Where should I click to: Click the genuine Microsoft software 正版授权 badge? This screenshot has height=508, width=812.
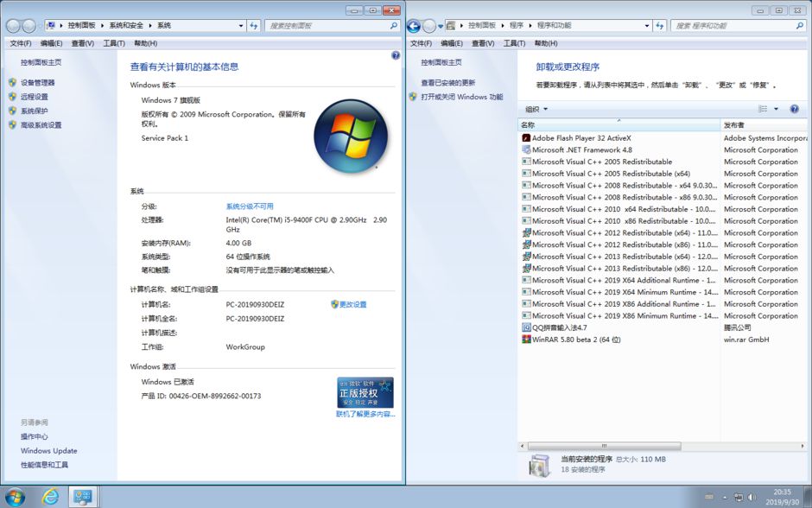(365, 392)
